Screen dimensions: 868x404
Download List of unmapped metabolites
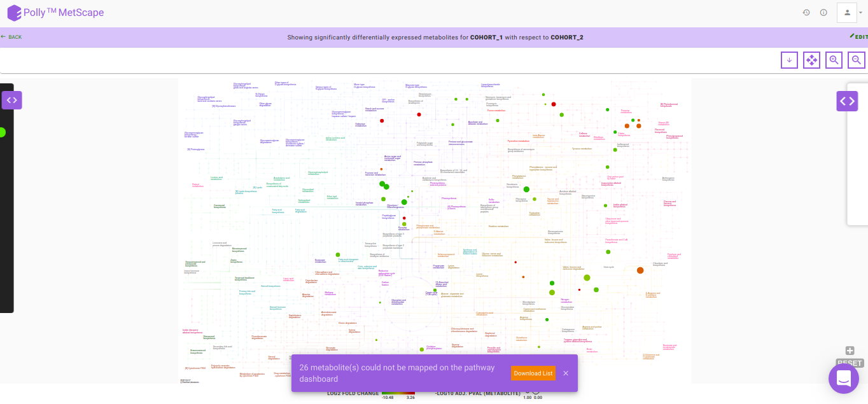[533, 373]
